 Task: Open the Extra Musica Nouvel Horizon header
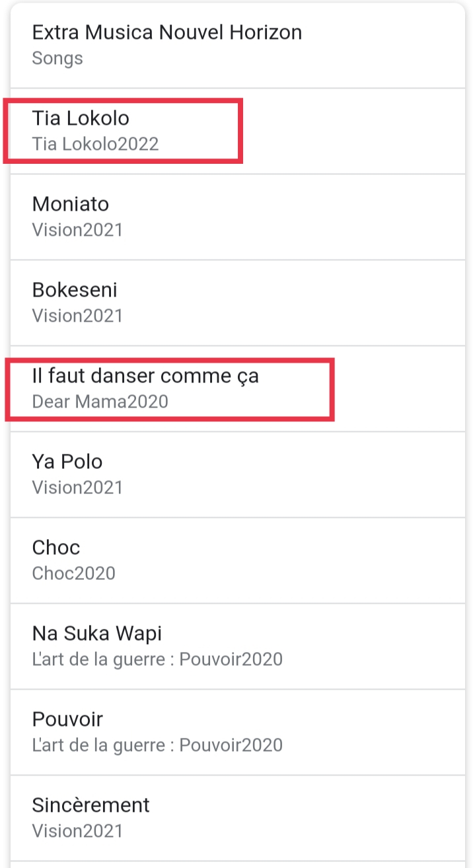point(238,45)
